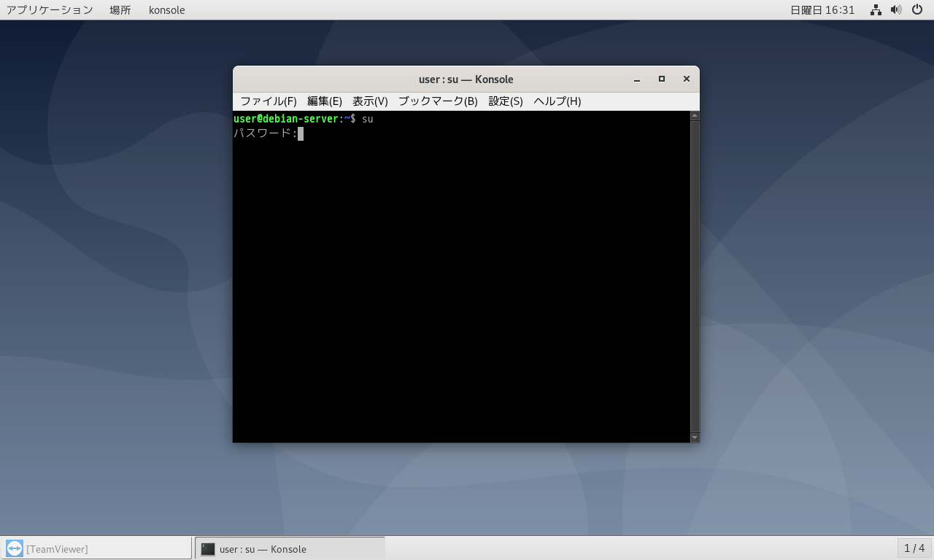Click the volume speaker icon
This screenshot has height=560, width=934.
click(896, 10)
